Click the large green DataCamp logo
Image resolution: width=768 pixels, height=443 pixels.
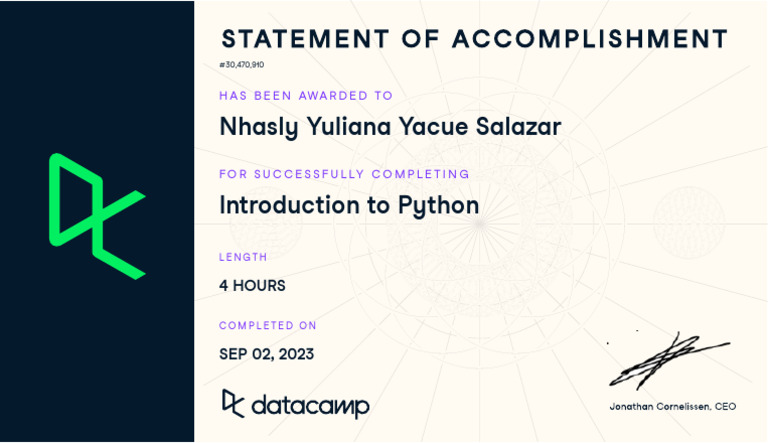tap(96, 215)
